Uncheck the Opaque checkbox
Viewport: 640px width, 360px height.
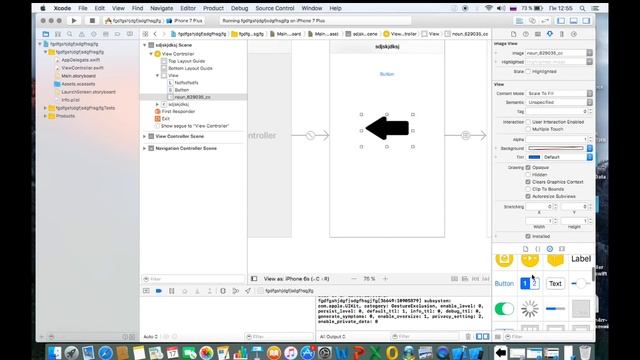click(528, 167)
